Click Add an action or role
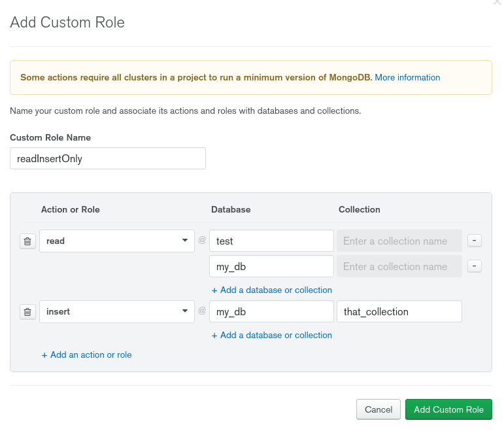504x431 pixels. (86, 354)
